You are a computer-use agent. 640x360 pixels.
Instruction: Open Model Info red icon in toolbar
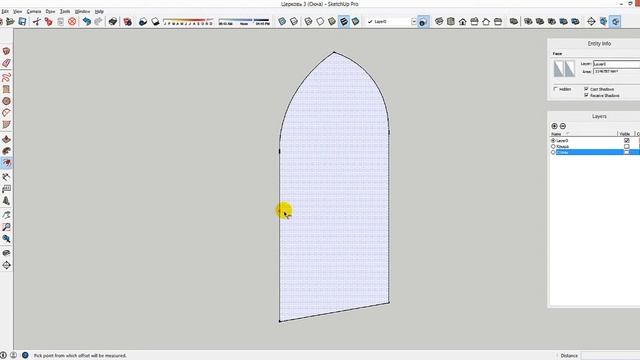[128, 21]
